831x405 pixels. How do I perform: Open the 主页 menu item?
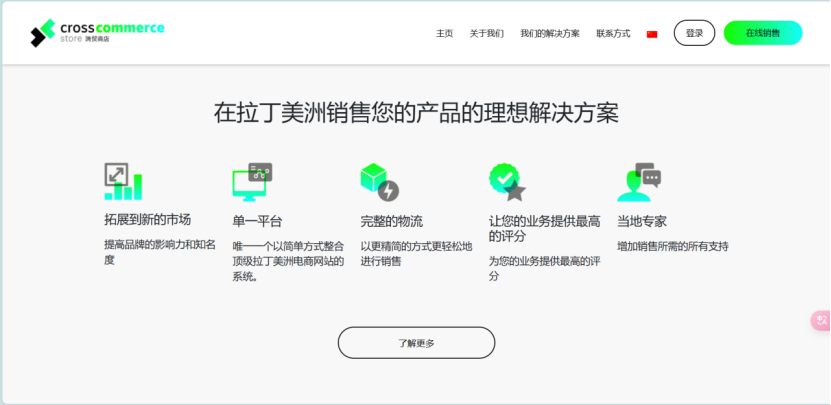[444, 33]
